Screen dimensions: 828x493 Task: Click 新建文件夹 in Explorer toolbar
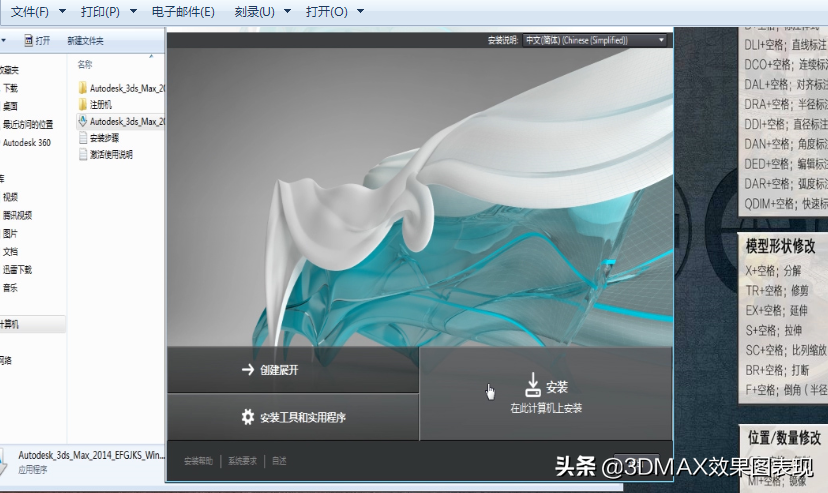point(85,41)
